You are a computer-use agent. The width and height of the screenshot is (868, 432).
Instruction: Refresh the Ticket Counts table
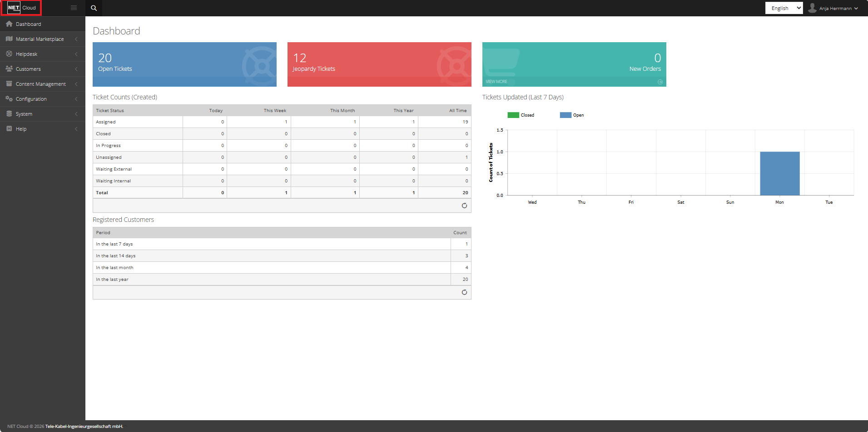[x=464, y=206]
